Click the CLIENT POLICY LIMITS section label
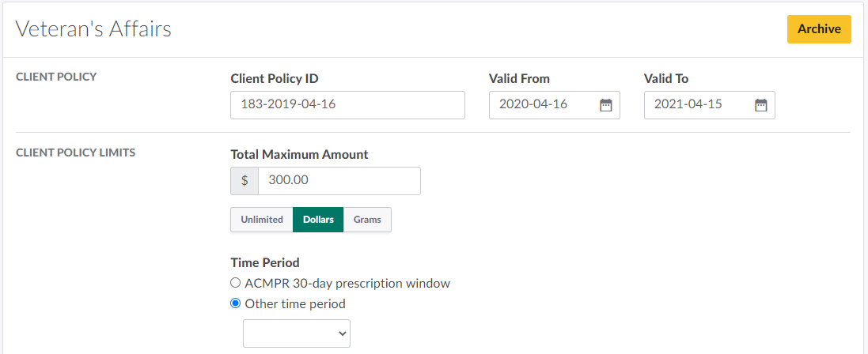The height and width of the screenshot is (354, 868). [76, 153]
